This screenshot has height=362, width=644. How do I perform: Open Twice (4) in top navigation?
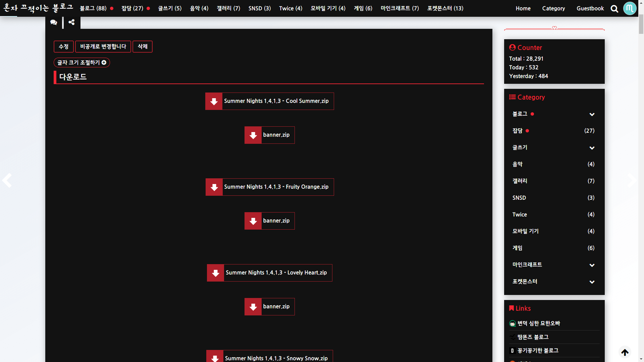[290, 8]
